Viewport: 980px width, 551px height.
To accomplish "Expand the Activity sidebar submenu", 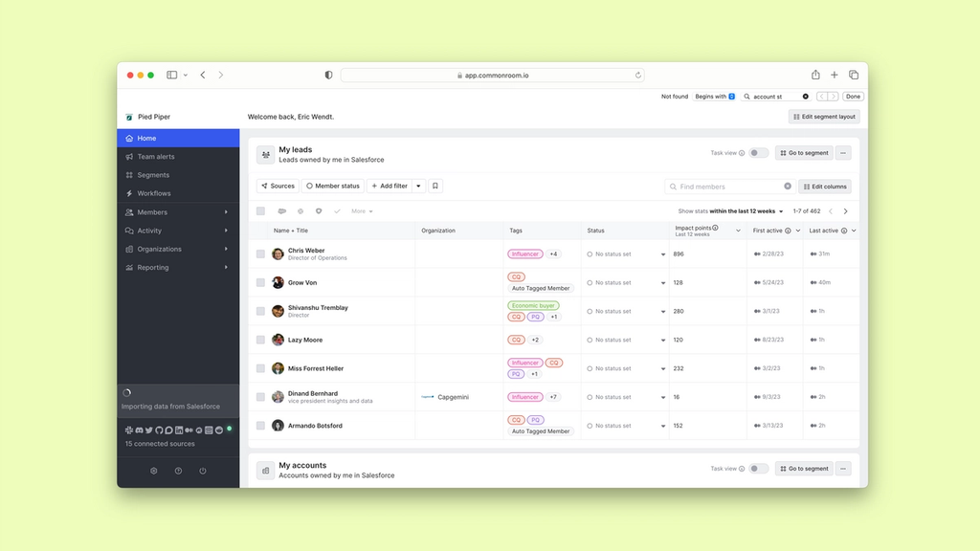I will click(x=226, y=231).
